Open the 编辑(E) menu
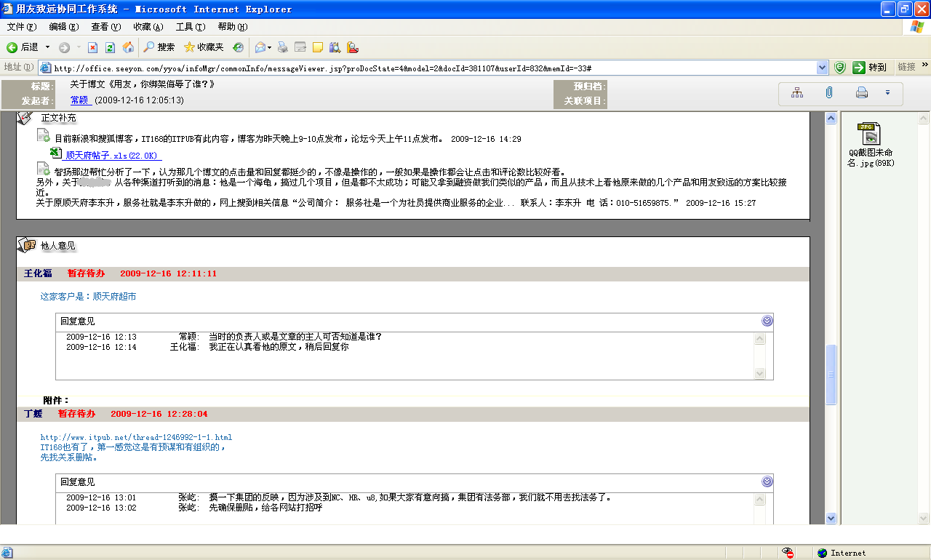This screenshot has height=560, width=931. coord(64,27)
